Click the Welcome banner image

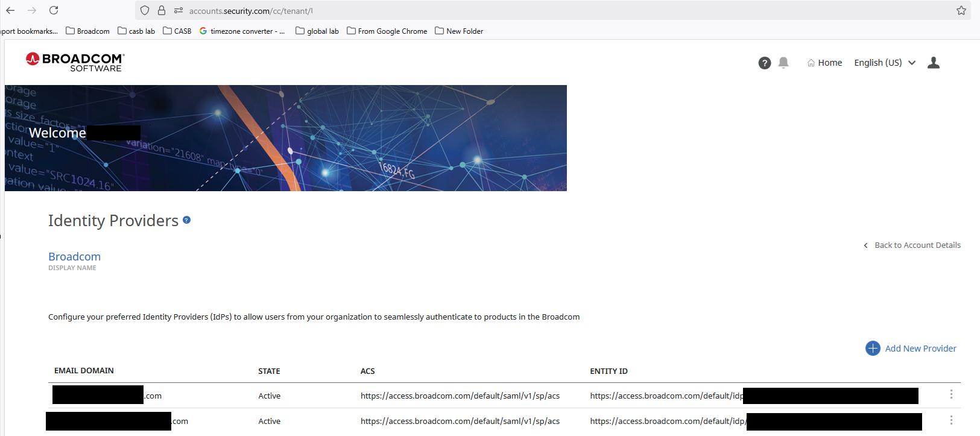tap(286, 138)
